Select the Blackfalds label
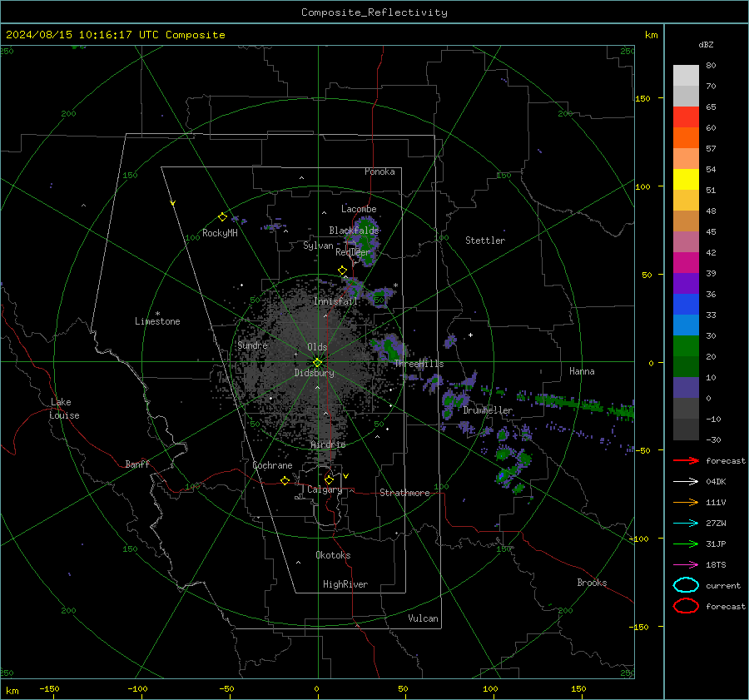749x700 pixels. (354, 231)
